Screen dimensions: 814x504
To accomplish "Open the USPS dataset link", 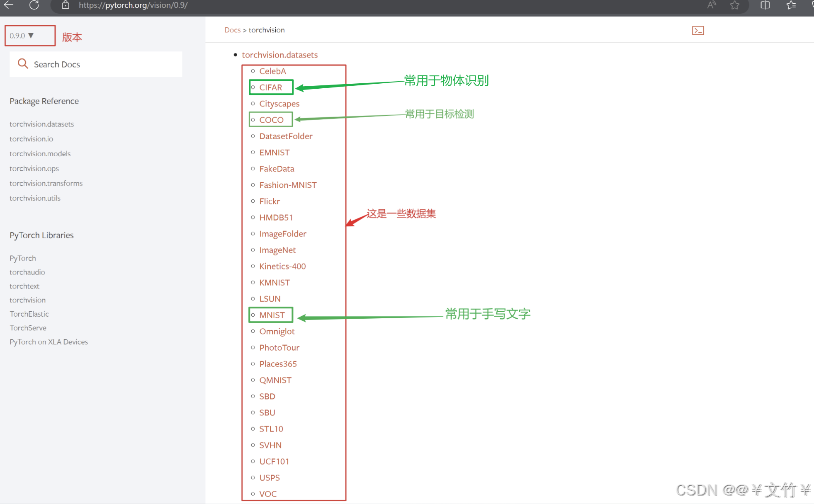I will [x=270, y=478].
